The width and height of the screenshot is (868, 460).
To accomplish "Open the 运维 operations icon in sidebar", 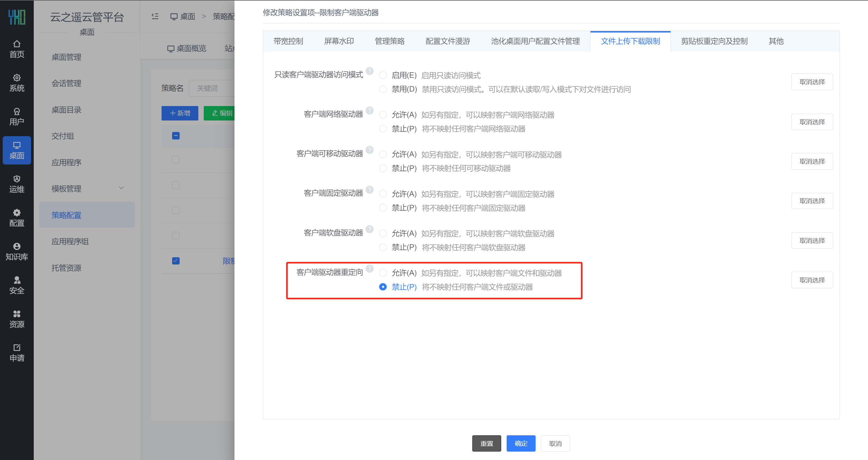I will (17, 184).
